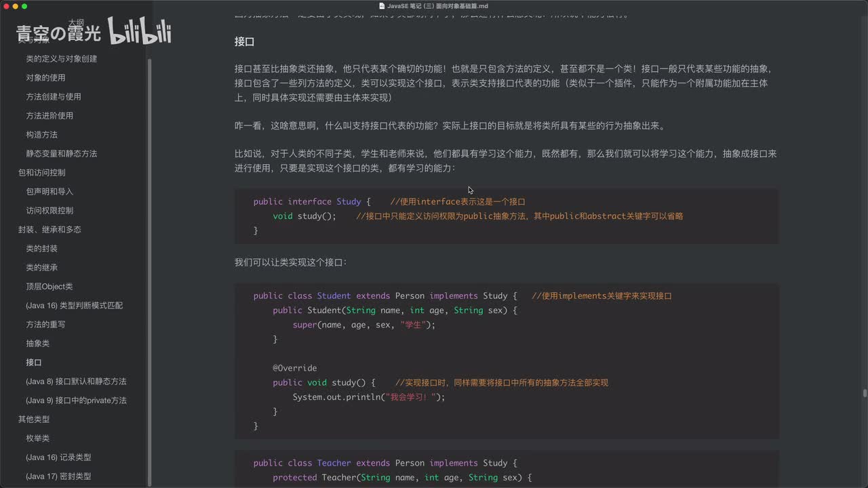
Task: Navigate to (Java 17) 密封类型
Action: click(x=58, y=476)
